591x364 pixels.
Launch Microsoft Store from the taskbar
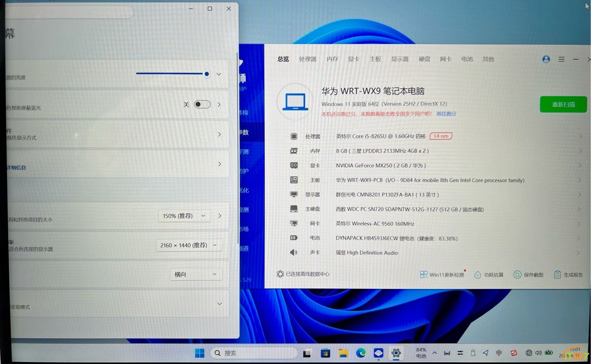[x=325, y=353]
